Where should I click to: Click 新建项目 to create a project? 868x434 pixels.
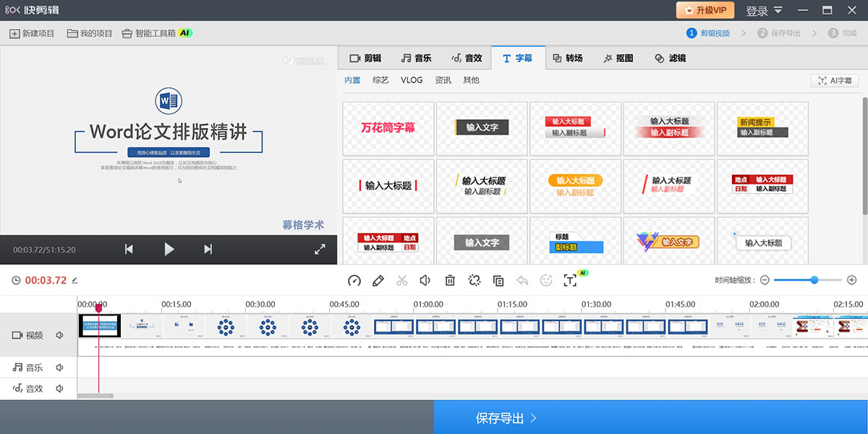(32, 32)
